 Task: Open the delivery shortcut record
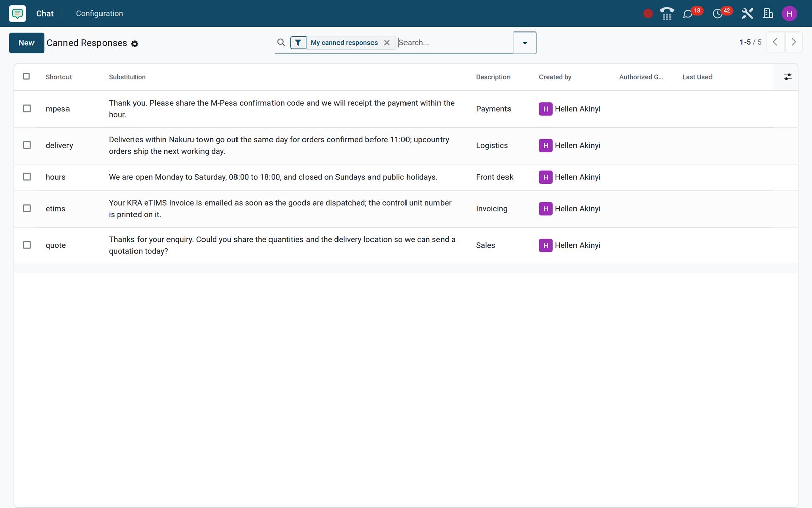click(59, 145)
